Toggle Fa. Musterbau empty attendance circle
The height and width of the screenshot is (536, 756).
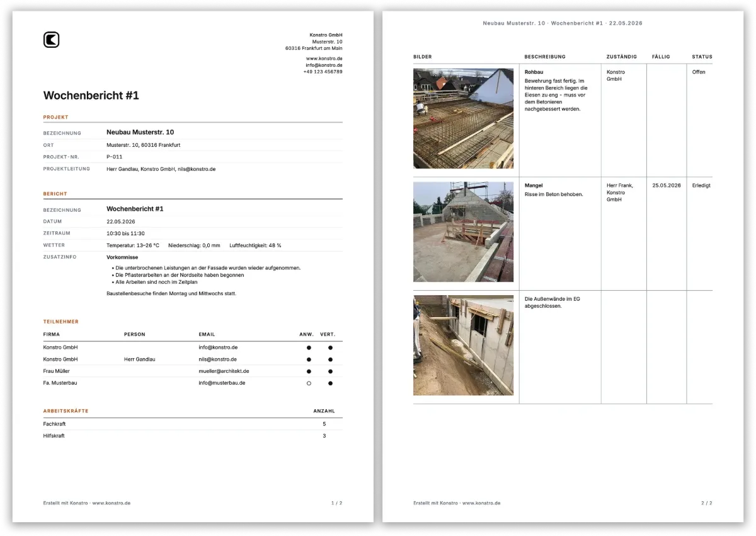point(309,383)
